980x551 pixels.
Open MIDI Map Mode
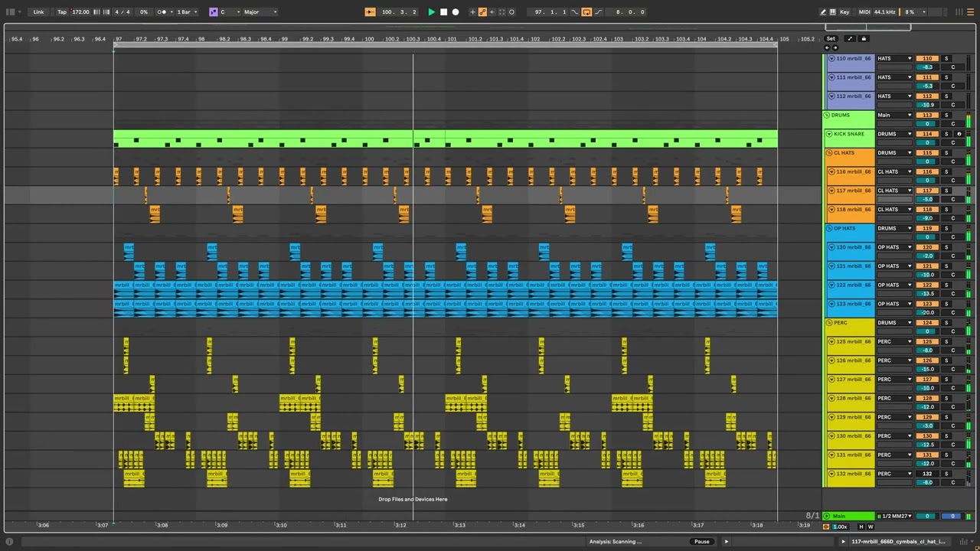[864, 12]
